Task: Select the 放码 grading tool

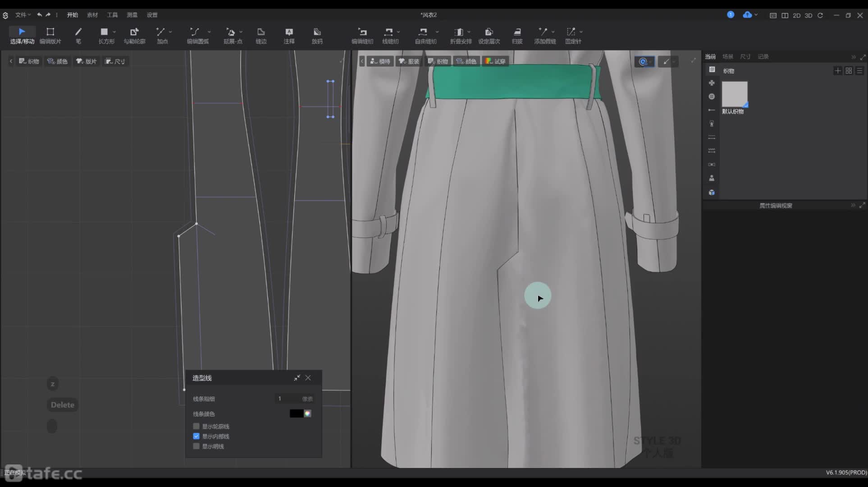Action: pos(317,35)
